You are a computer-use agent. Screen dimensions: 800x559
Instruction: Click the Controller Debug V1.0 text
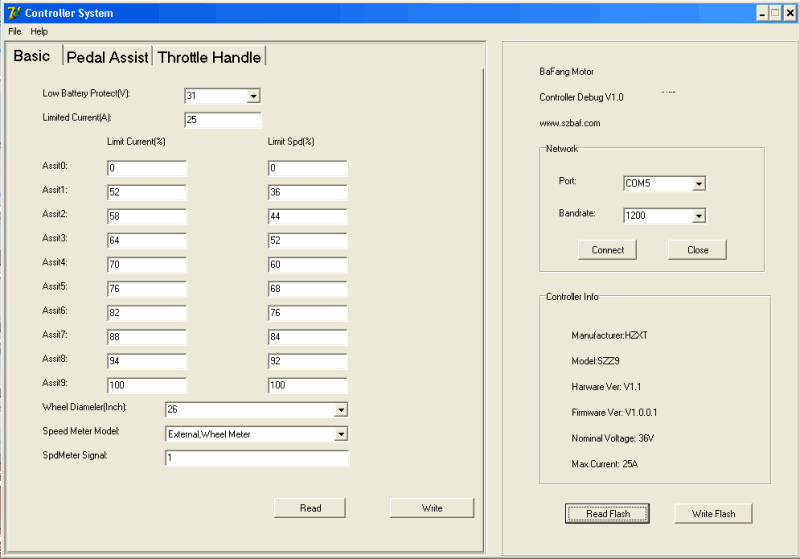(x=581, y=97)
